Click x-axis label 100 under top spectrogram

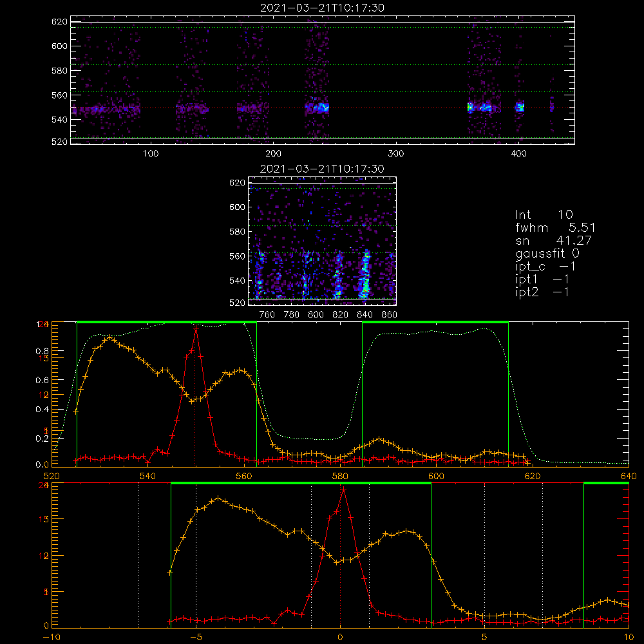tap(151, 154)
